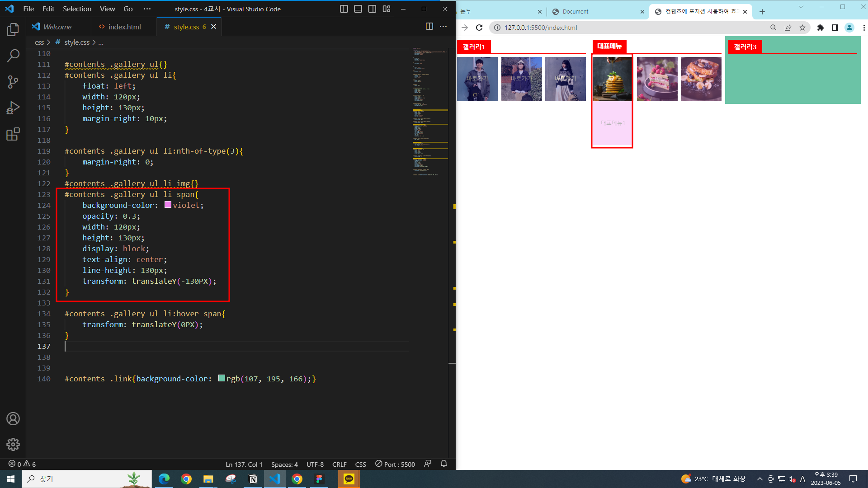868x488 pixels.
Task: Open the Search view in activity bar
Action: tap(13, 56)
